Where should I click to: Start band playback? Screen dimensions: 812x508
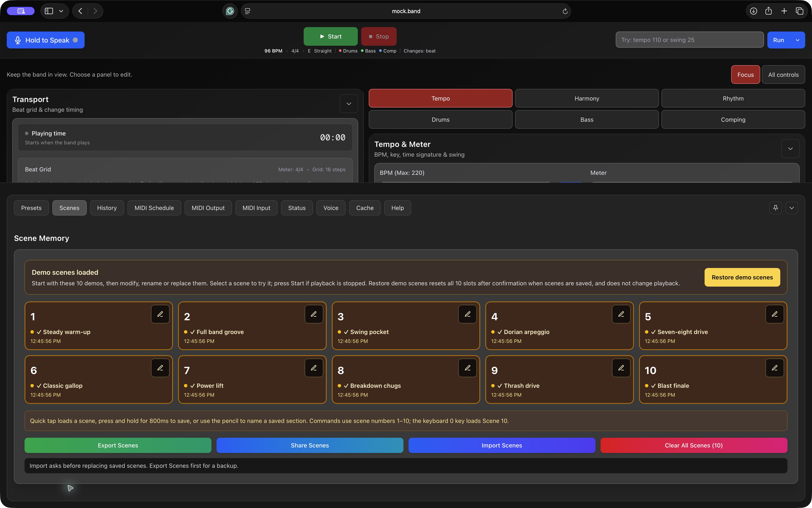coord(331,36)
